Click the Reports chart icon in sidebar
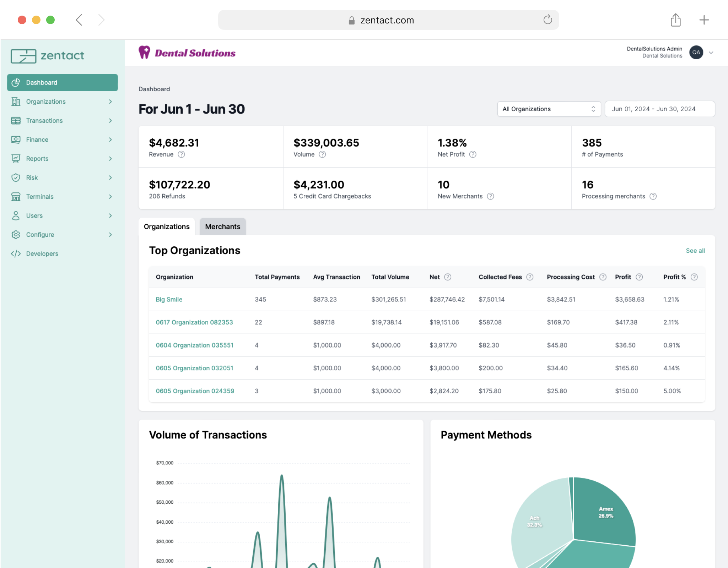Image resolution: width=728 pixels, height=568 pixels. click(16, 159)
